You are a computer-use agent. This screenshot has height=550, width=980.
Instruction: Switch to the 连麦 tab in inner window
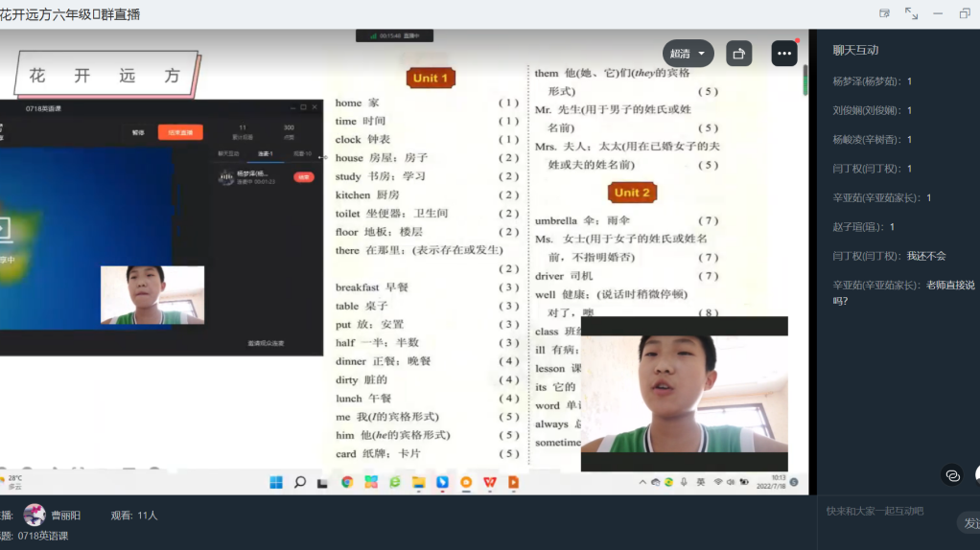click(x=265, y=153)
